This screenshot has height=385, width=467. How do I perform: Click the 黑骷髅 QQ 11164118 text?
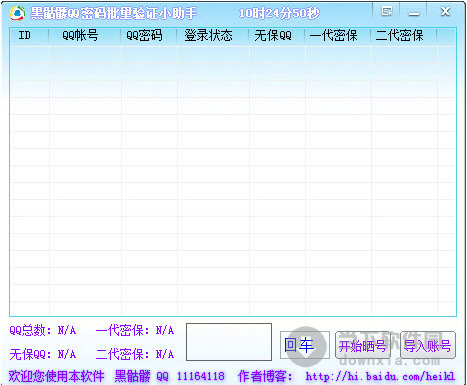(170, 376)
